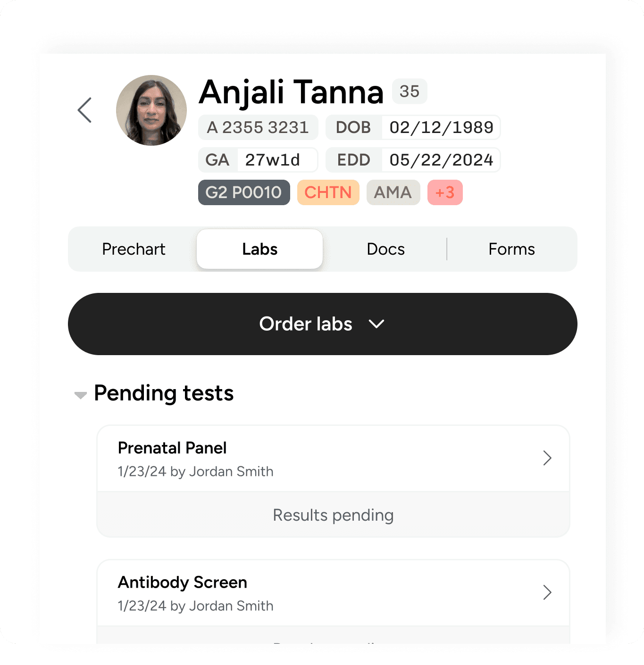
Task: Select the Labs tab
Action: [x=259, y=249]
